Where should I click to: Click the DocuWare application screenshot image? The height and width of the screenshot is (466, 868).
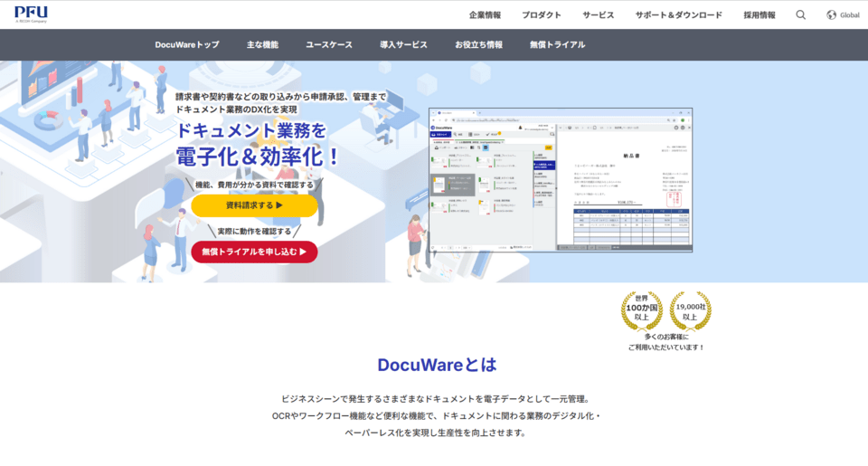(560, 181)
